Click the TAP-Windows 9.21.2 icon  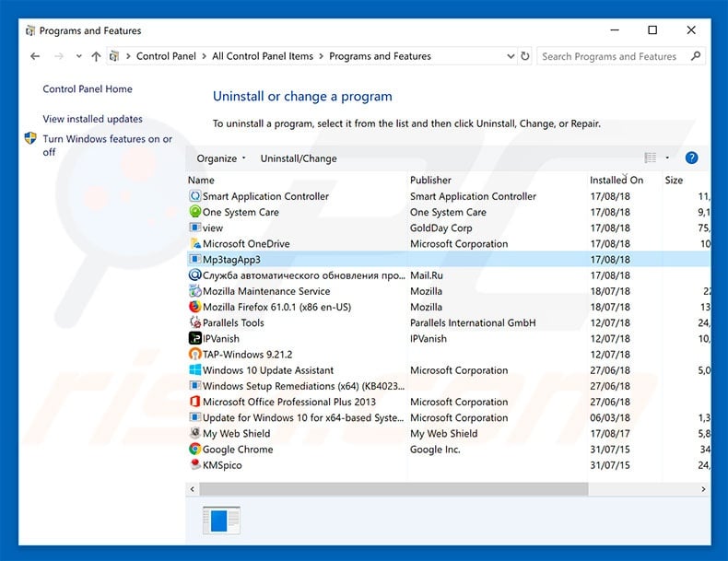(195, 354)
